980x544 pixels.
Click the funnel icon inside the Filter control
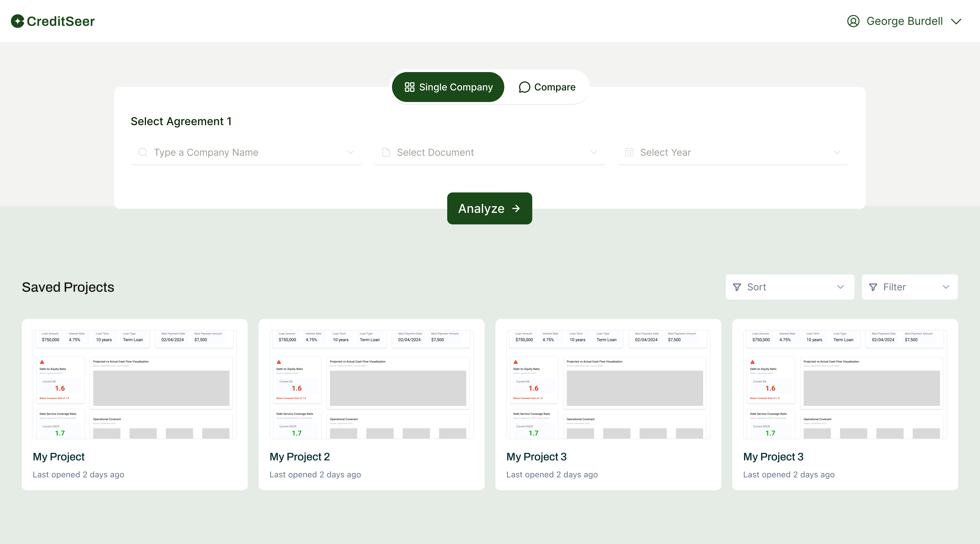point(873,287)
